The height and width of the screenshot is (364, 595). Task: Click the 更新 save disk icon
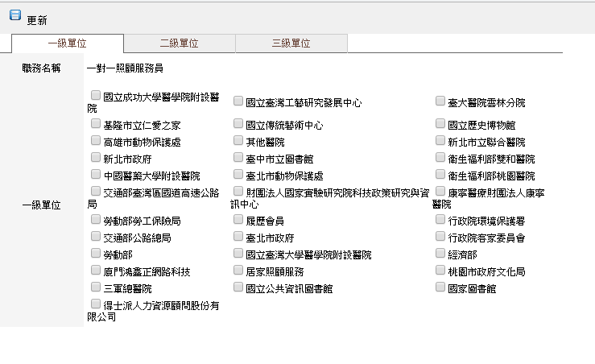14,16
